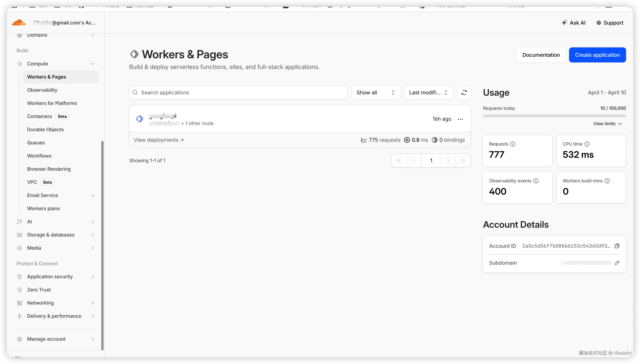Image resolution: width=640 pixels, height=364 pixels.
Task: Click the Cloudflare logo
Action: (x=19, y=23)
